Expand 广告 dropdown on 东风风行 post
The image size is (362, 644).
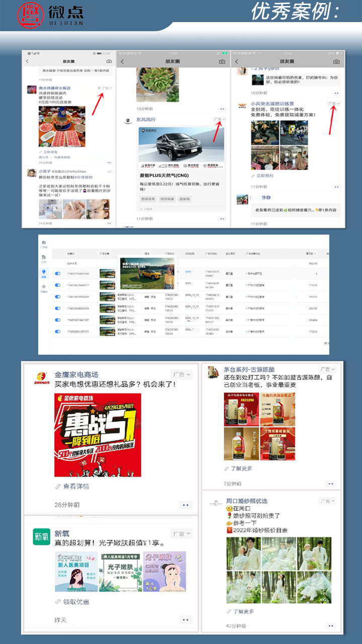(x=220, y=120)
